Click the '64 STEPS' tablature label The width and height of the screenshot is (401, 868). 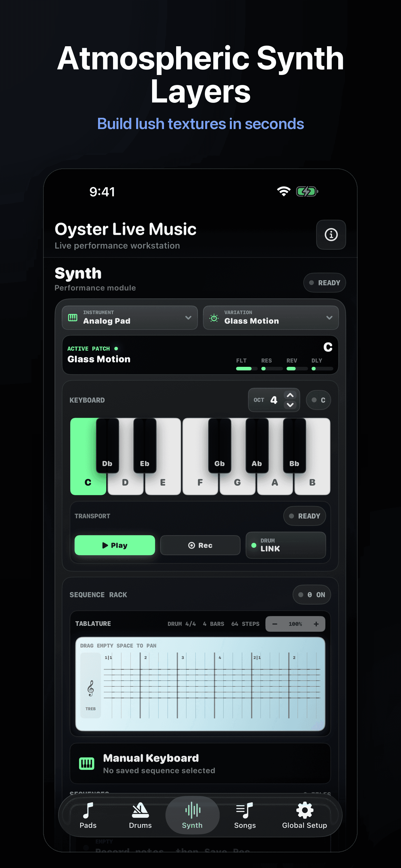point(245,624)
